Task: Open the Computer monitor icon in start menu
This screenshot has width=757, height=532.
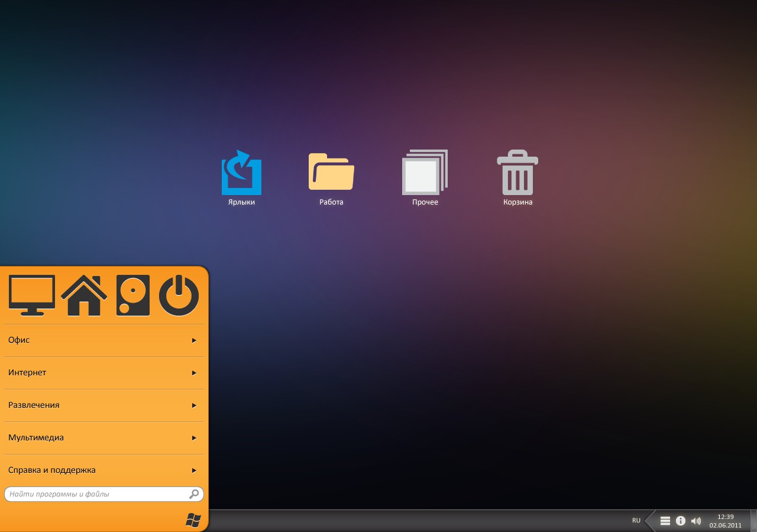Action: pos(32,295)
